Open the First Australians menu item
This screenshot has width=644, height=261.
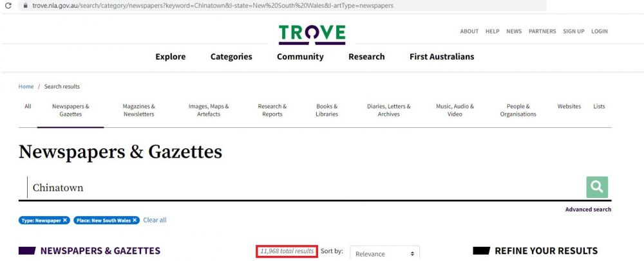441,57
